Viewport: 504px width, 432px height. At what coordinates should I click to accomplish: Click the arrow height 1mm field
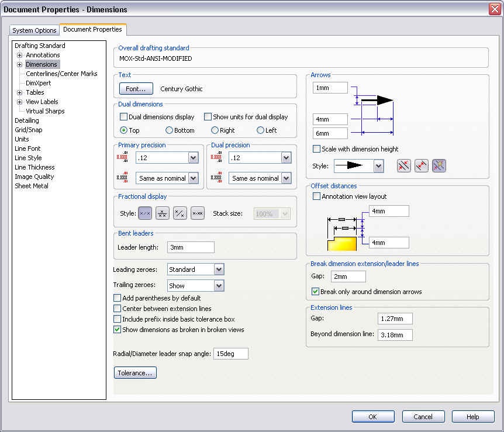click(x=330, y=88)
